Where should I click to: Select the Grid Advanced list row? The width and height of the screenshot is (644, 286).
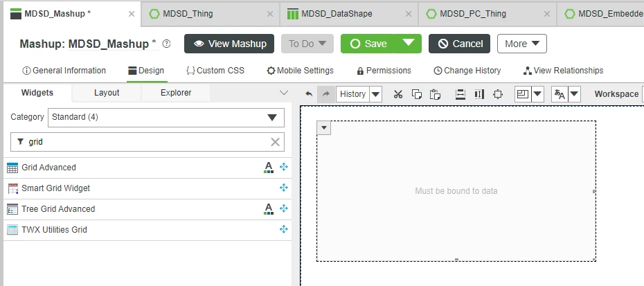[x=147, y=168]
